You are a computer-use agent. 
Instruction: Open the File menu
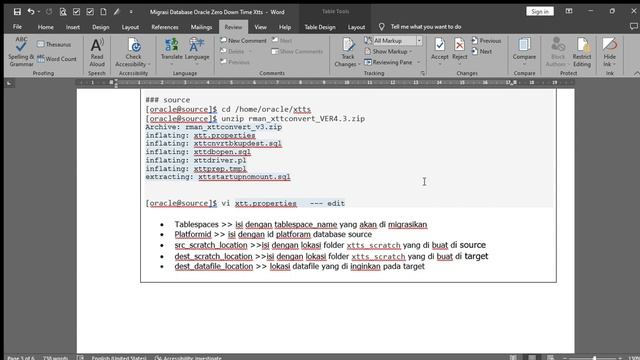point(17,27)
